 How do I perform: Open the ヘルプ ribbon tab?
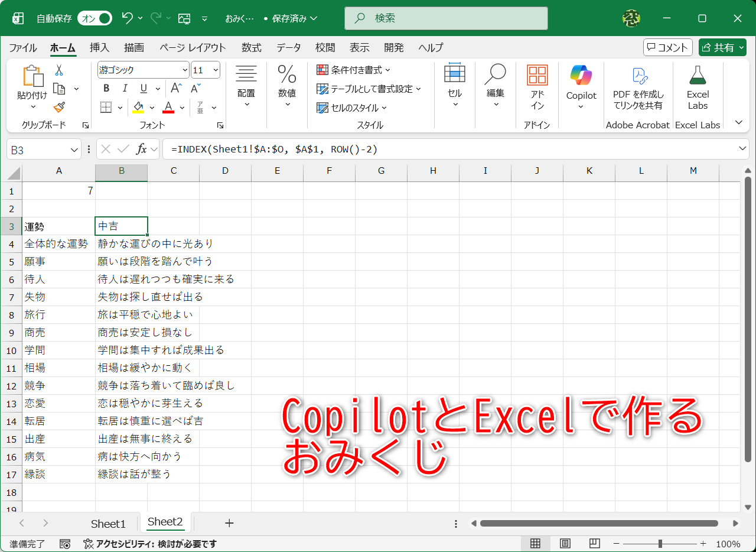(x=431, y=48)
